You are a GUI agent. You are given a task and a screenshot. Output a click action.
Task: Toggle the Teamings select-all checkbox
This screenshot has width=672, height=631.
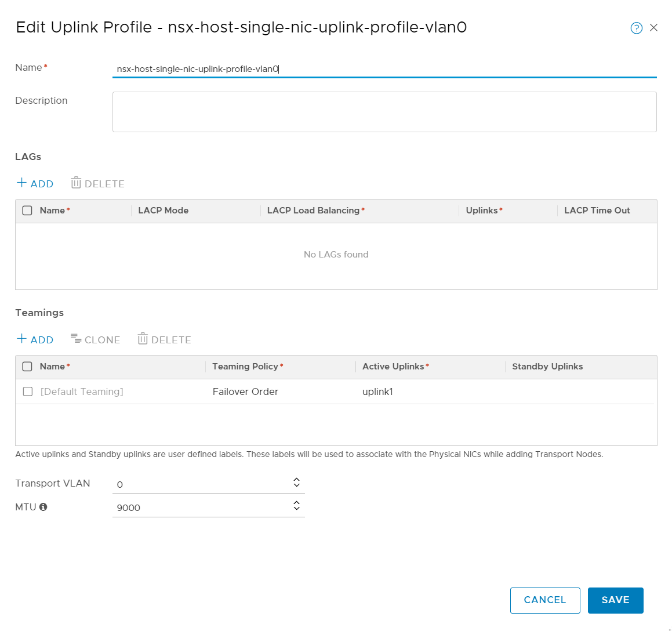click(x=27, y=367)
